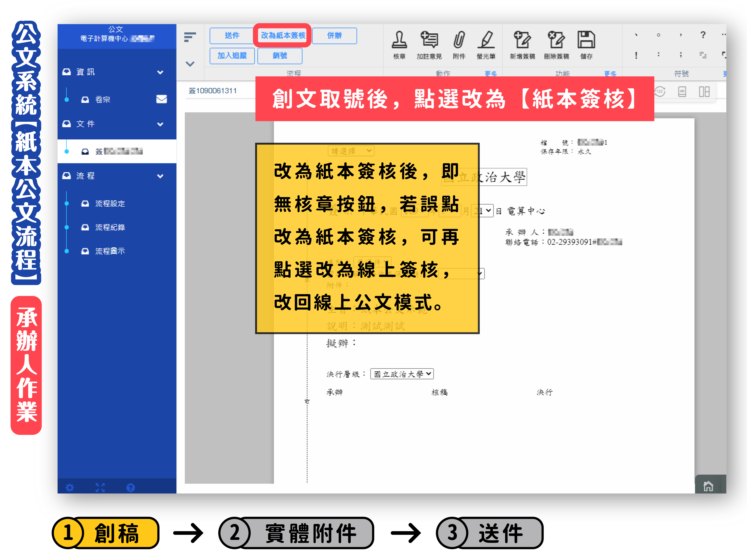Screen dimensions: 747x560
Task: Click the home icon at bottom right
Action: tap(708, 486)
